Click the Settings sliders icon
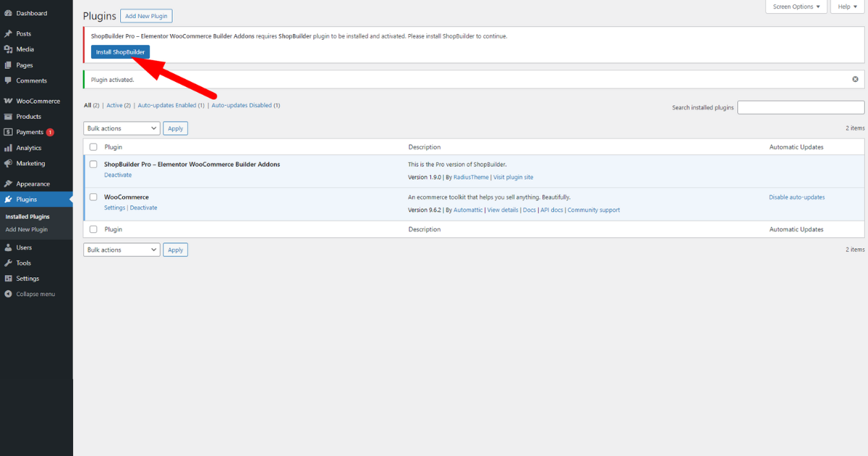Viewport: 868px width, 456px height. pos(8,279)
